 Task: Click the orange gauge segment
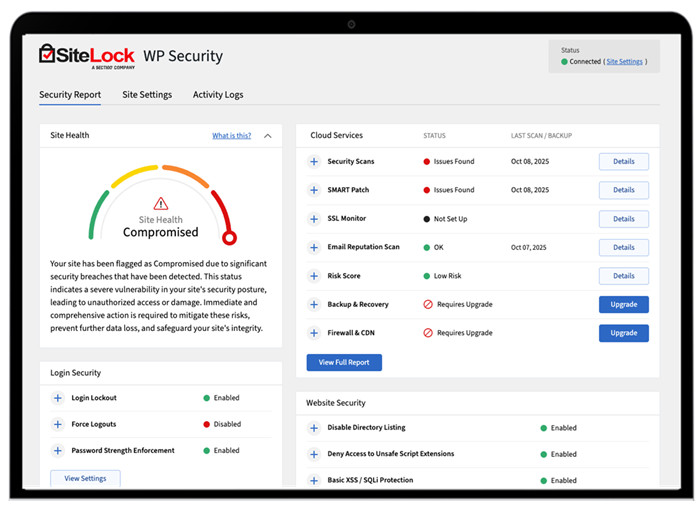[187, 174]
